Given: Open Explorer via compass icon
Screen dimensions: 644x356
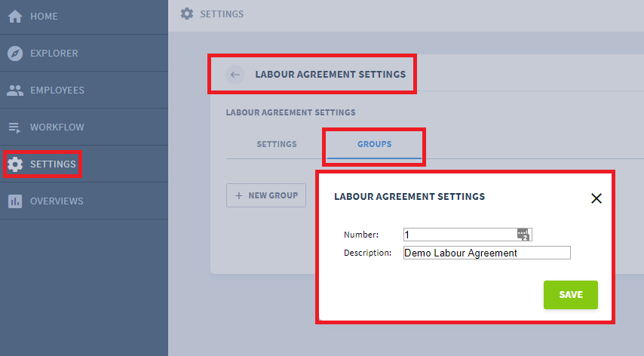Looking at the screenshot, I should [x=15, y=54].
